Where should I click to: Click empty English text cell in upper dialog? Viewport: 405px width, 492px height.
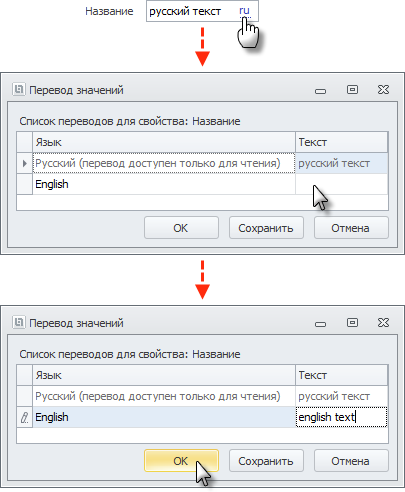[341, 184]
